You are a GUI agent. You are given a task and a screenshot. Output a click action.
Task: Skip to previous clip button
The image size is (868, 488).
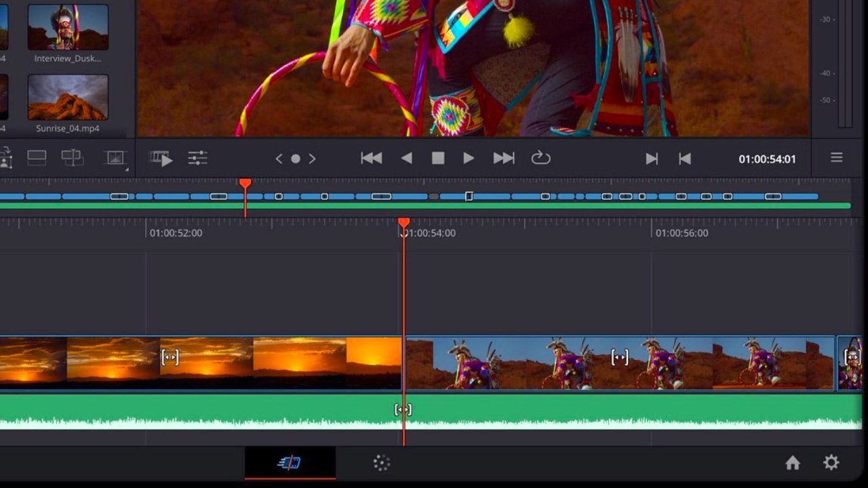coord(685,159)
